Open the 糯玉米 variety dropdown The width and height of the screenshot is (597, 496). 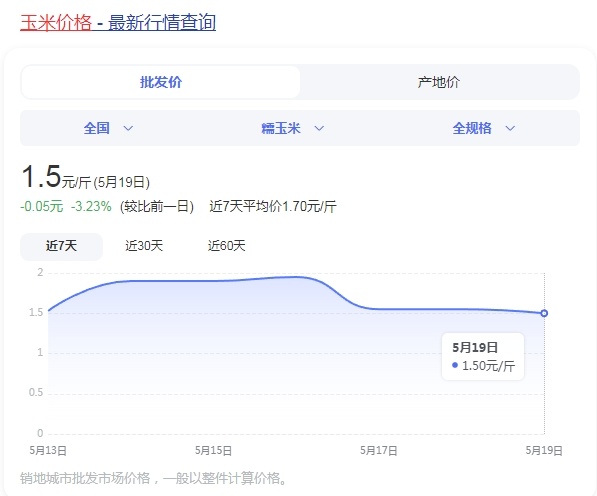pyautogui.click(x=292, y=128)
